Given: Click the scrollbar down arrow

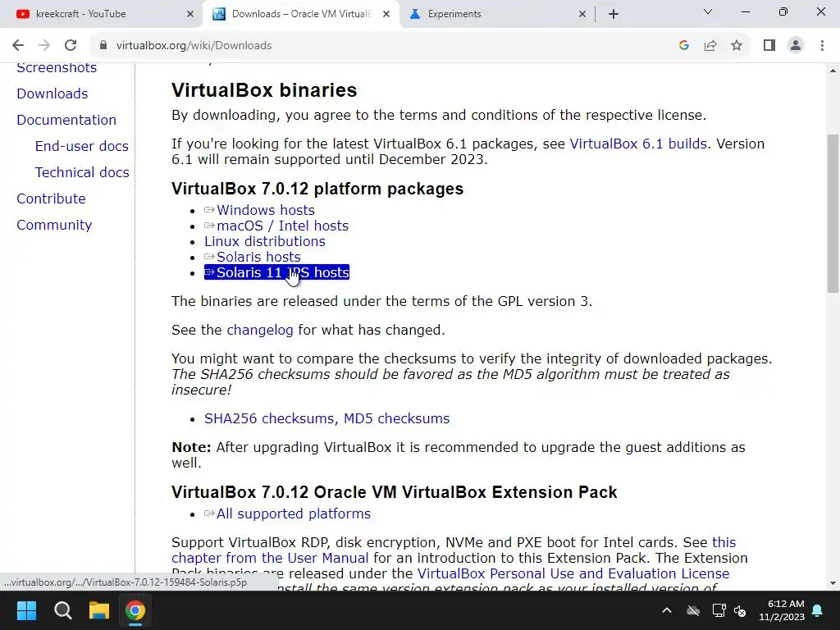Looking at the screenshot, I should point(833,583).
